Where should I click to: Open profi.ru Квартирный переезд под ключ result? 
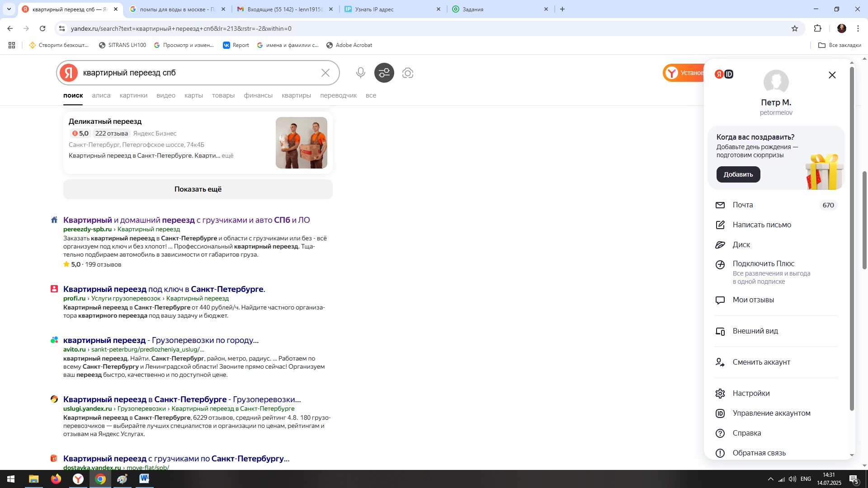[164, 289]
